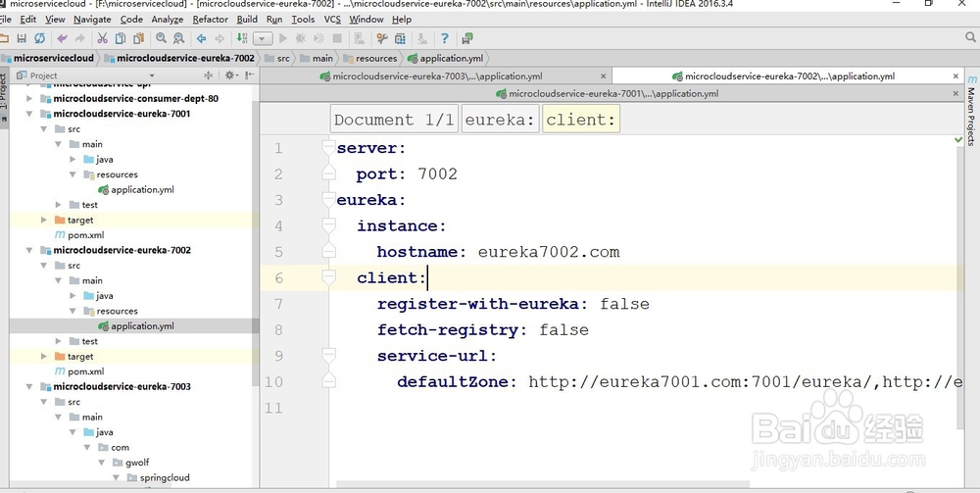Expand java folder under eureka-7001 main
This screenshot has height=493, width=980.
tap(73, 160)
